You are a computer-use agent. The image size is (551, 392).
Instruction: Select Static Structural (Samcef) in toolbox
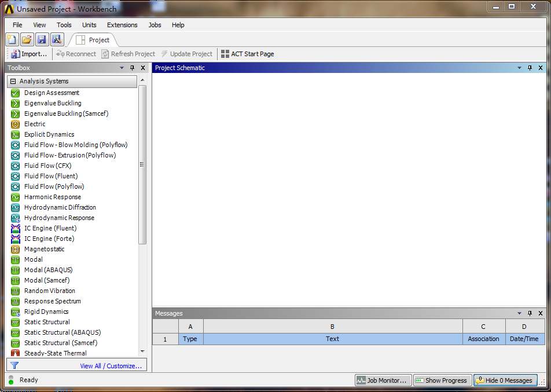(x=60, y=343)
